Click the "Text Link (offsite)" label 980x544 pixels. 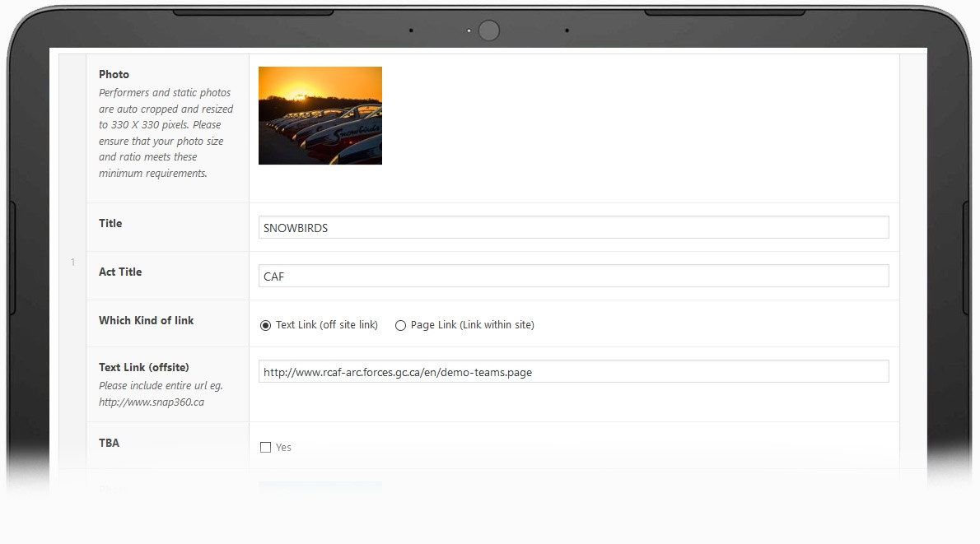tap(144, 367)
